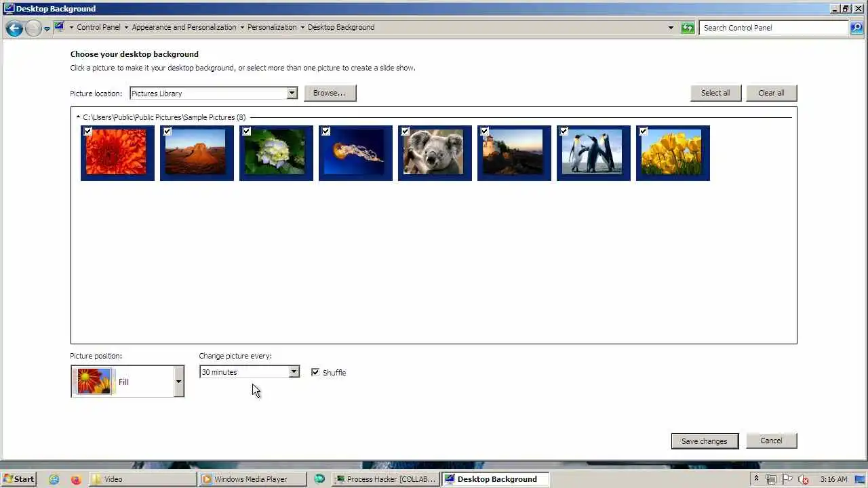Click the green globe taskbar icon
The height and width of the screenshot is (488, 868).
tap(319, 479)
